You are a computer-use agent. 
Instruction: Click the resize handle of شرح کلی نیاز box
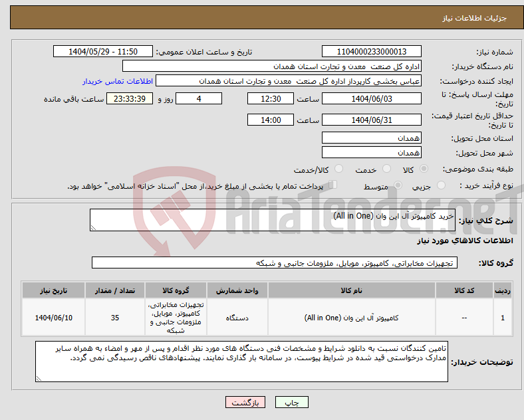pos(93,228)
